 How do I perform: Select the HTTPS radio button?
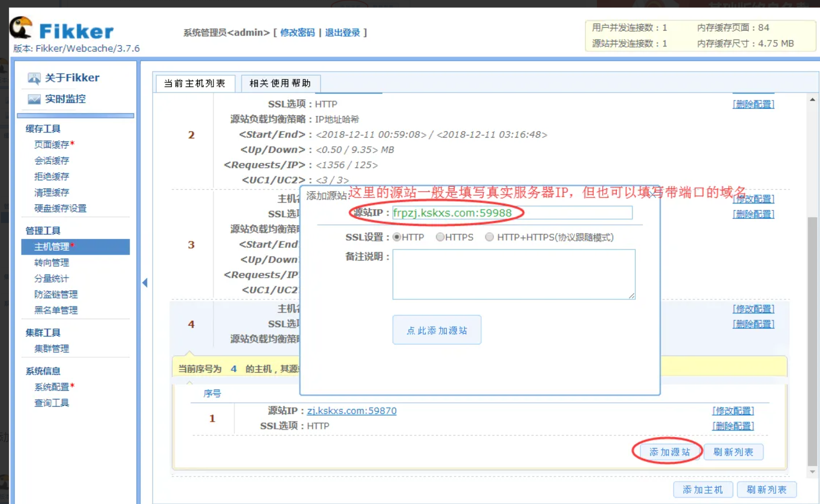[x=440, y=237]
